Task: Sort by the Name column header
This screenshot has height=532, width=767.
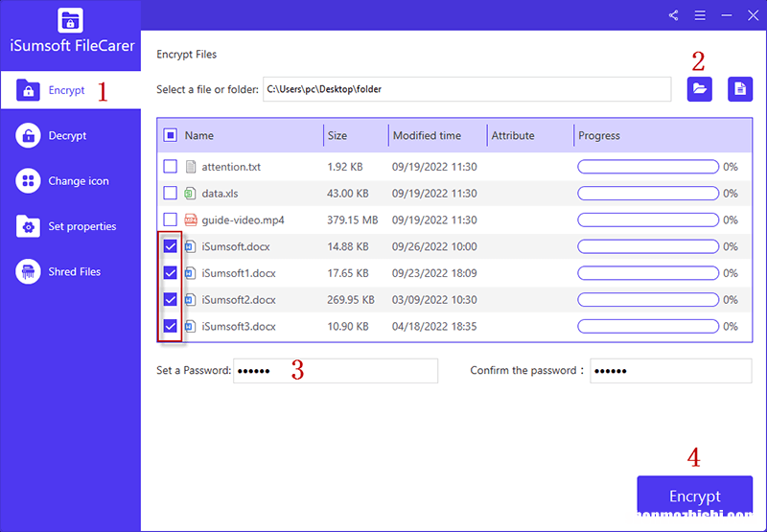Action: [x=199, y=136]
